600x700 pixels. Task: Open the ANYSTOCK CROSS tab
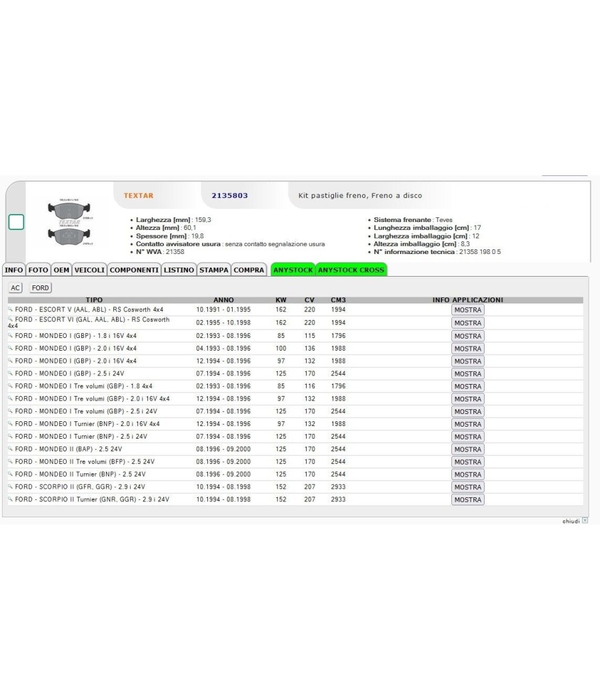(351, 270)
